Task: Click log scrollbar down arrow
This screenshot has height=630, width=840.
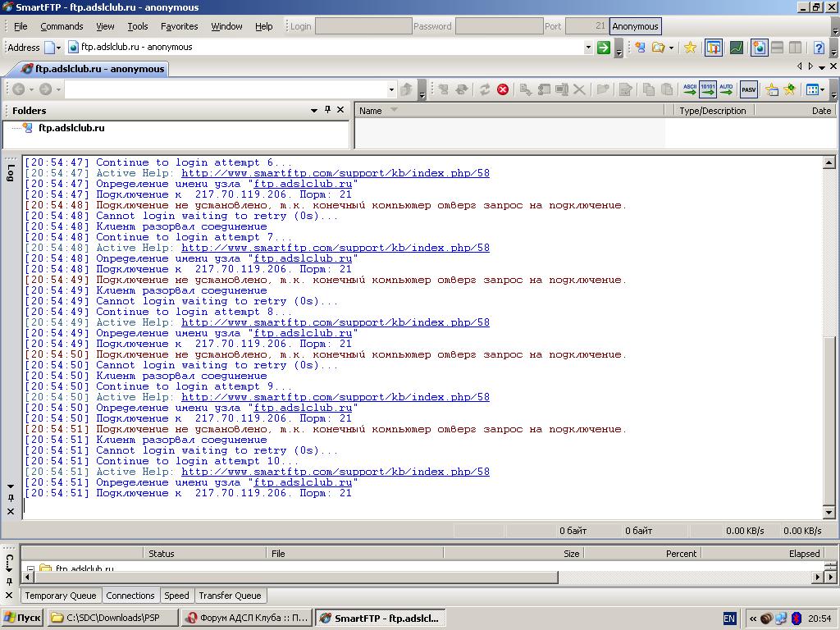Action: tap(829, 513)
